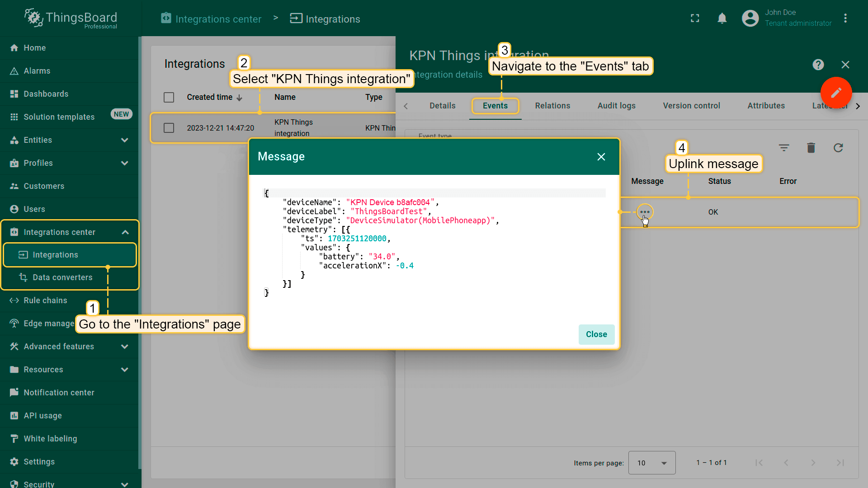Refresh the events list
Viewport: 868px width, 488px height.
[x=838, y=148]
